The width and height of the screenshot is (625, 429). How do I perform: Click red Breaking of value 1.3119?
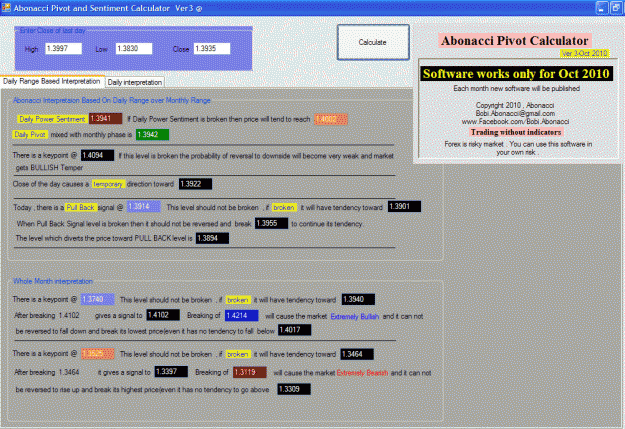point(250,372)
